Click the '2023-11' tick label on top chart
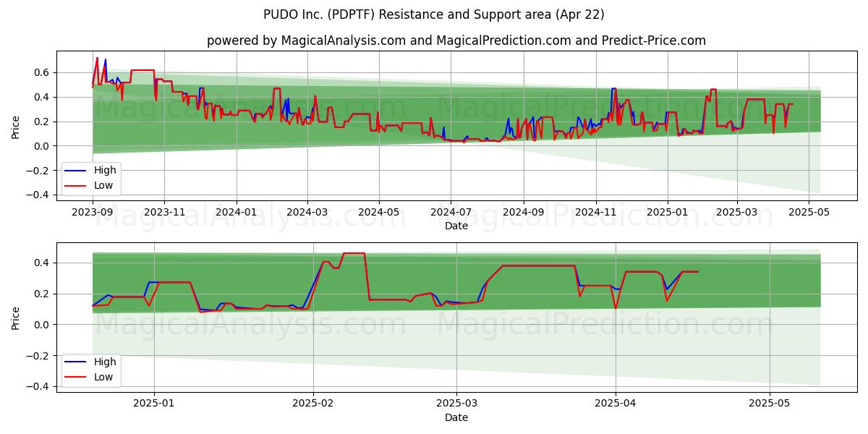Viewport: 868px width, 434px height. point(164,212)
